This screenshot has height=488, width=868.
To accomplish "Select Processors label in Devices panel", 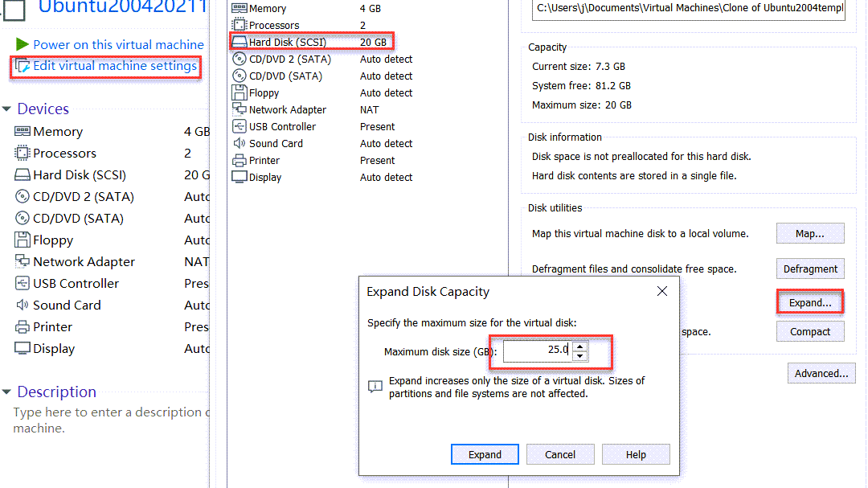I will tap(65, 153).
